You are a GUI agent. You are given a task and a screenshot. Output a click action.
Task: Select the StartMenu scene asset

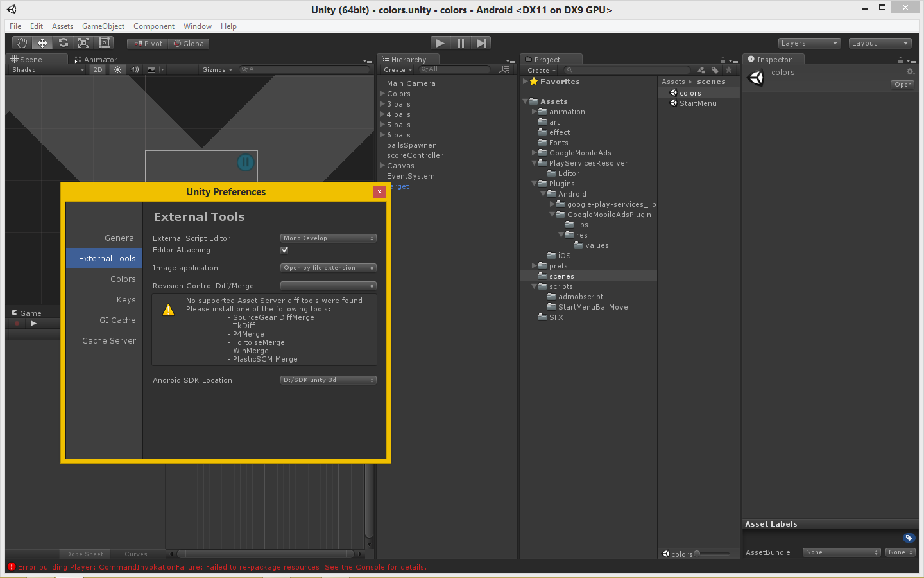698,103
